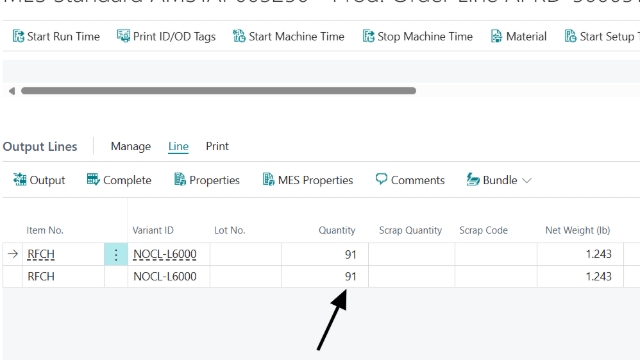
Task: Click first row's empty Lot No. field
Action: click(x=246, y=254)
